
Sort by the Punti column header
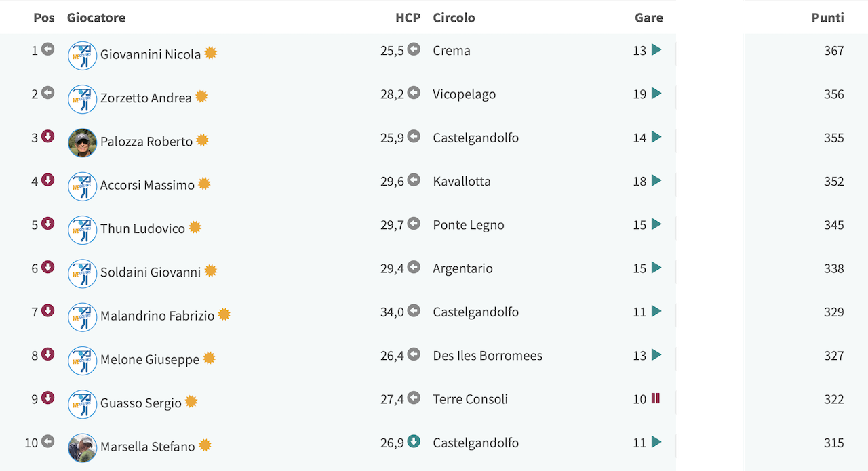pyautogui.click(x=827, y=18)
